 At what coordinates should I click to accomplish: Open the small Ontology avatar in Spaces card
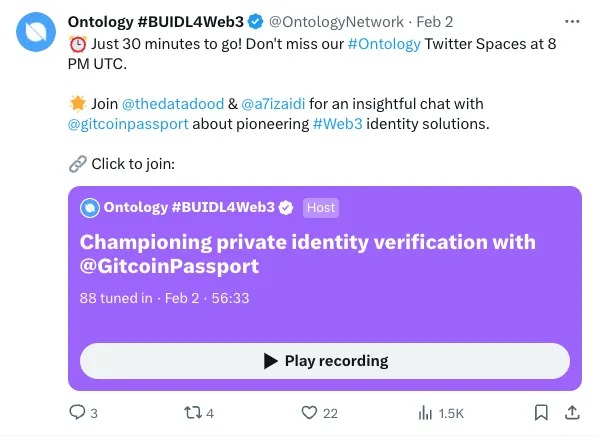click(90, 208)
